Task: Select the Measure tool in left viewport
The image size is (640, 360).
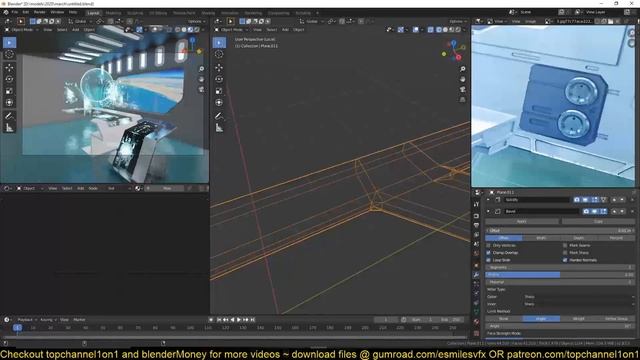Action: point(9,128)
